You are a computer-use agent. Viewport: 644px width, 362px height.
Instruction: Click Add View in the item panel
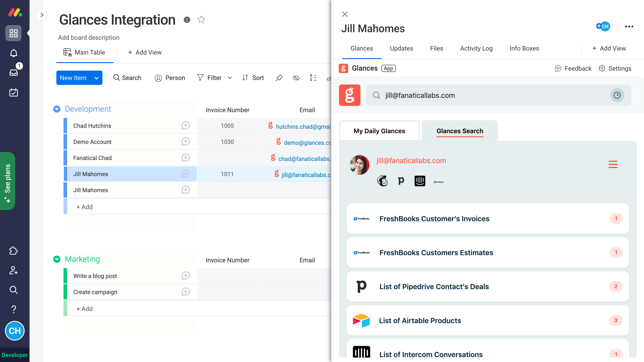(609, 48)
